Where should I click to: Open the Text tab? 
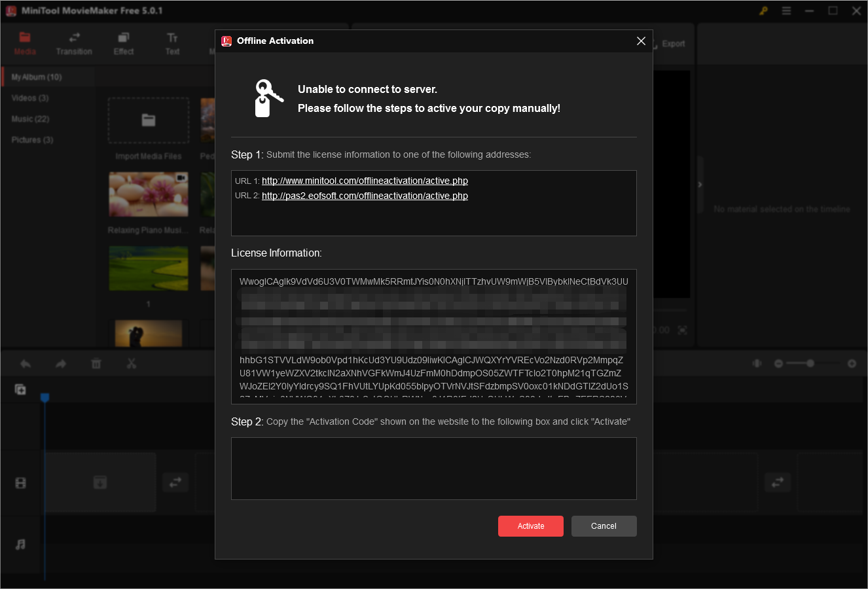tap(172, 43)
